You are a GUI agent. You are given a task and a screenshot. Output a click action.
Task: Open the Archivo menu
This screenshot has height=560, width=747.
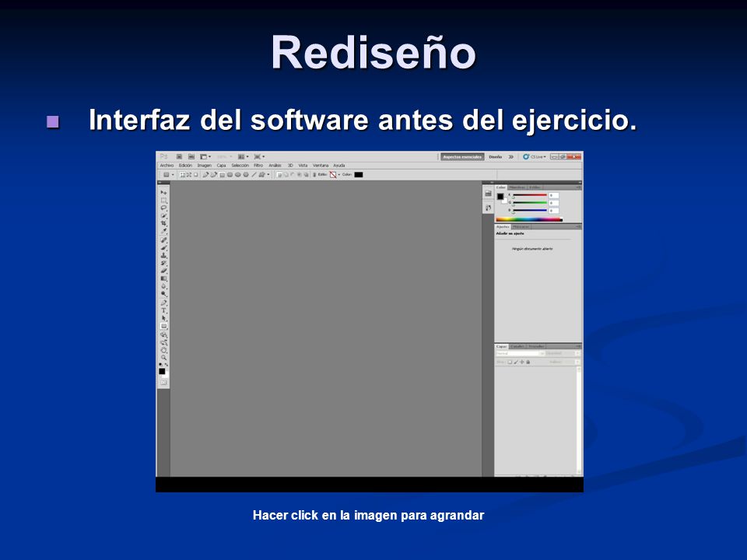click(x=167, y=165)
